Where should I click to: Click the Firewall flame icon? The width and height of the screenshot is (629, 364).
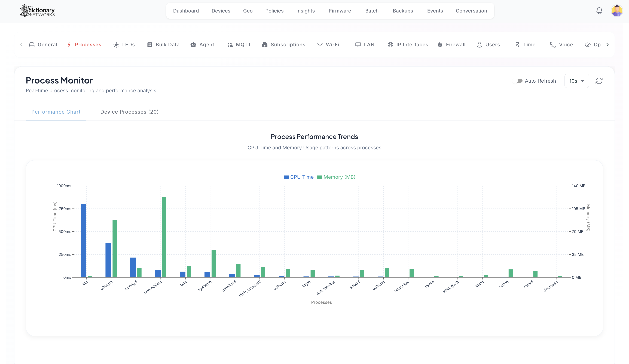[440, 45]
